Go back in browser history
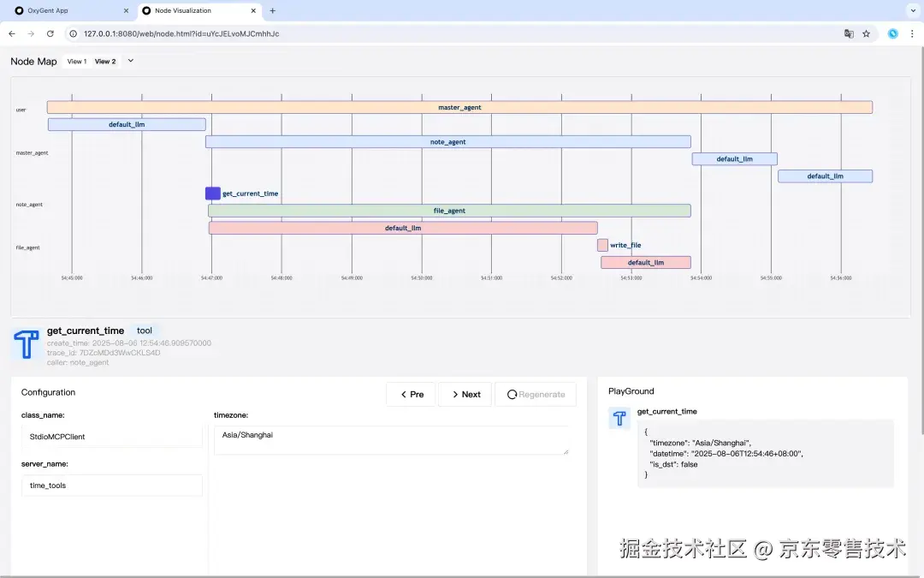Screen dimensions: 924x578 pyautogui.click(x=12, y=33)
